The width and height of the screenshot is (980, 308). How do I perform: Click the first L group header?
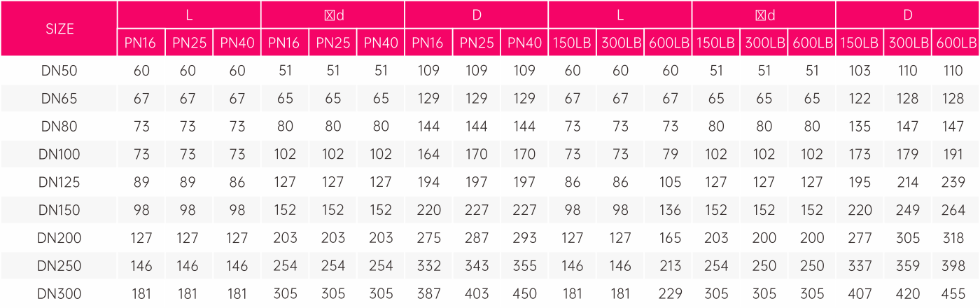189,15
